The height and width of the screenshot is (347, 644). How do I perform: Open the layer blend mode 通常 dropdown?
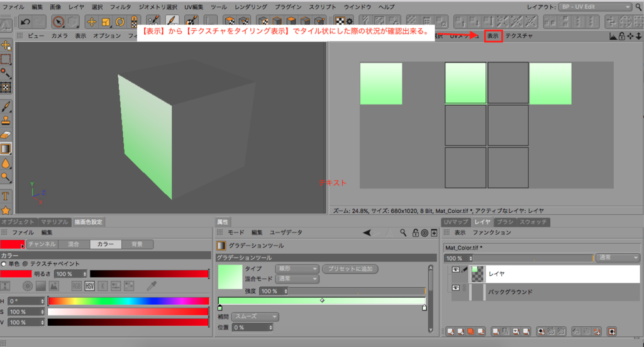618,258
